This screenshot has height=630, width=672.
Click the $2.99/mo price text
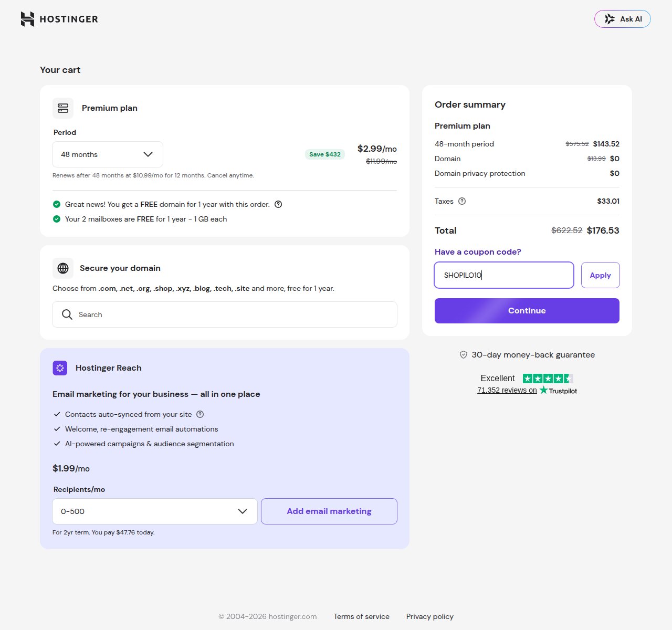pyautogui.click(x=377, y=149)
